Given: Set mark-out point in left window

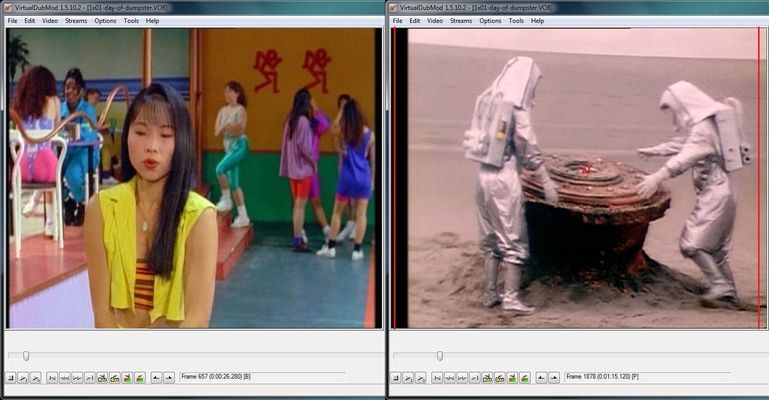Looking at the screenshot, I should point(169,377).
